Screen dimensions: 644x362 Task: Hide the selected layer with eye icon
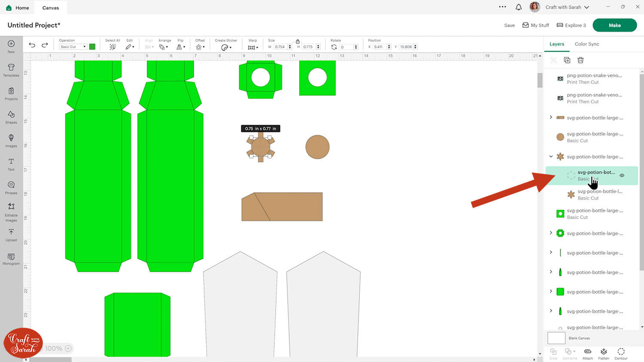(622, 175)
